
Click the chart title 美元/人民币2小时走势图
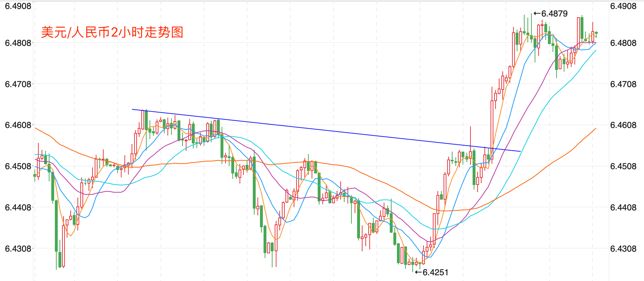point(112,32)
